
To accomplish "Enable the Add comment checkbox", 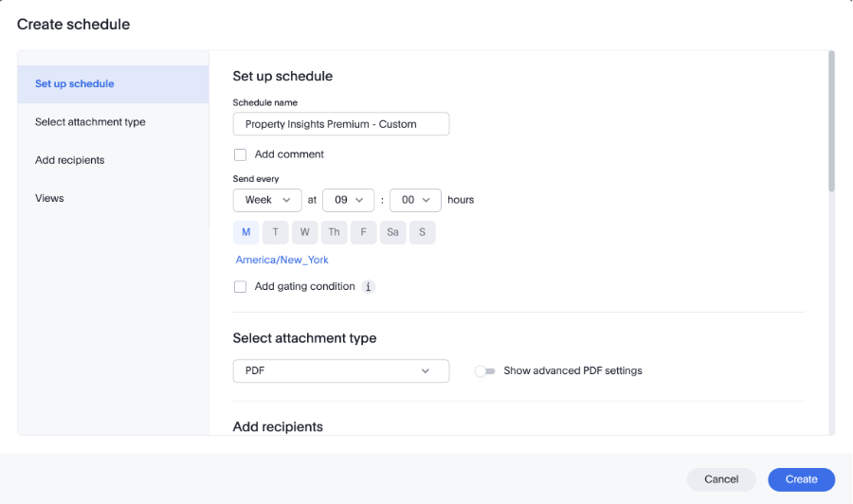I will (x=241, y=154).
